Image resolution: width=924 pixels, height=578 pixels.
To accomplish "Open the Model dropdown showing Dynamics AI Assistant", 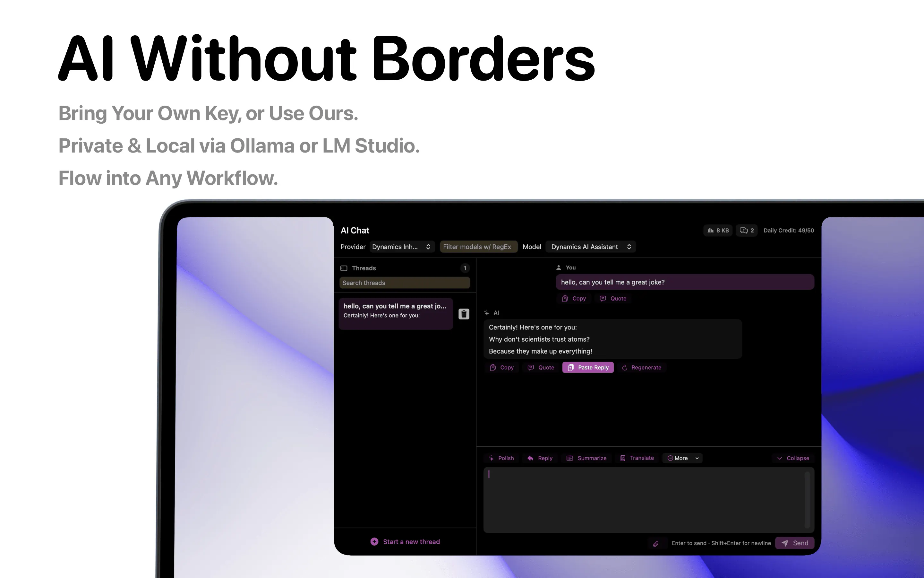I will coord(591,247).
